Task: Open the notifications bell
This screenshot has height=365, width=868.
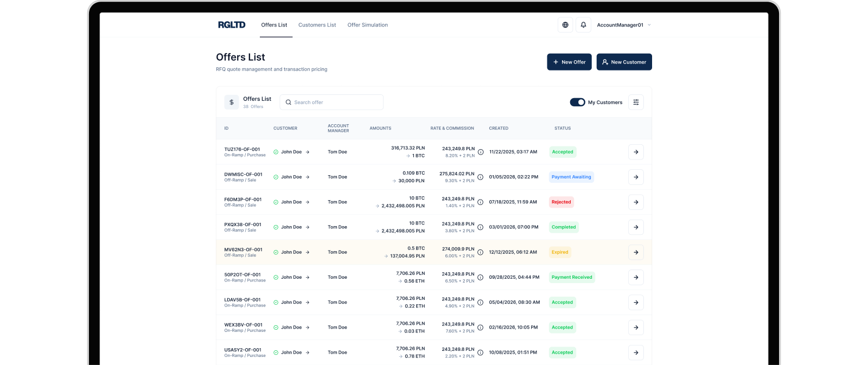Action: coord(583,25)
